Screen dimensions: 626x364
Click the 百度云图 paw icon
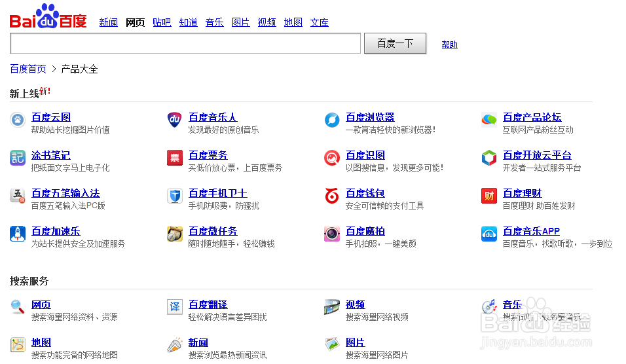pos(18,119)
